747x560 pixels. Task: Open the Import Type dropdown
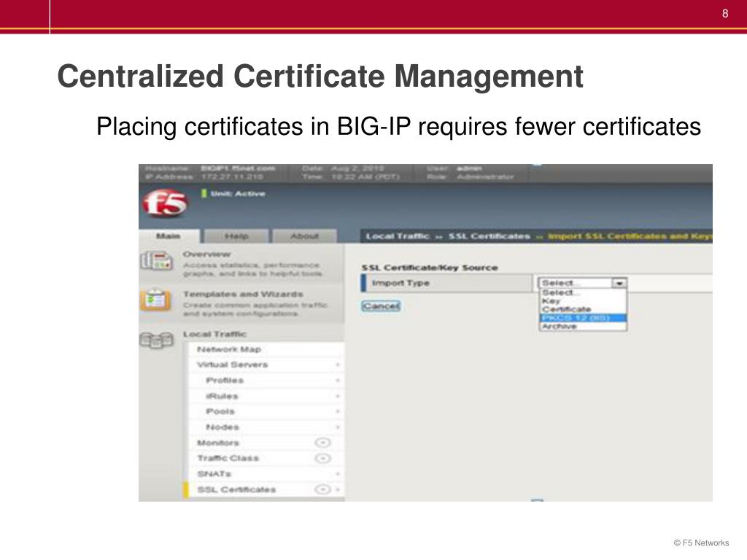[583, 283]
